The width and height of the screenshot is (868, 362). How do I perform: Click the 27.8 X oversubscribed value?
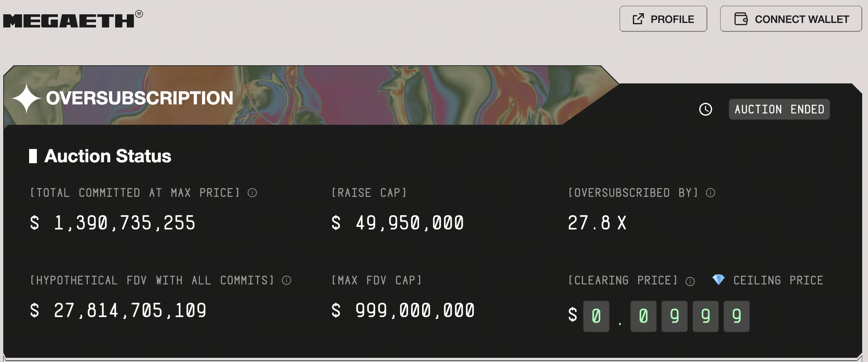[597, 223]
